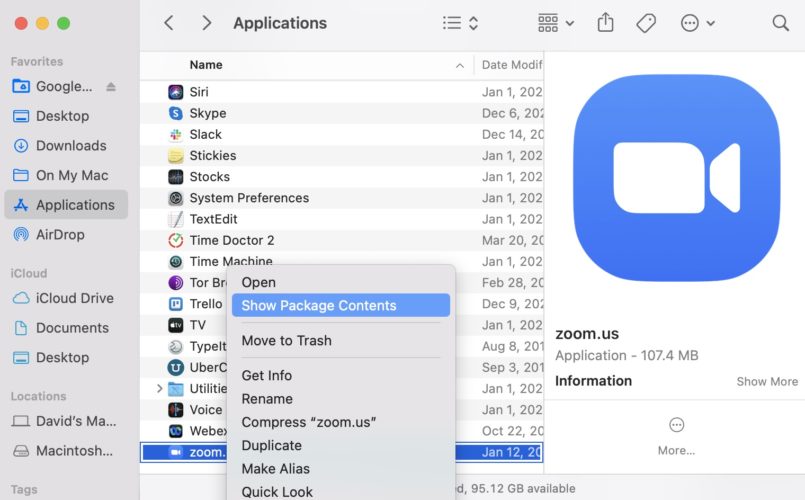This screenshot has height=500, width=805.
Task: Click the More... ellipsis button in preview
Action: click(676, 436)
